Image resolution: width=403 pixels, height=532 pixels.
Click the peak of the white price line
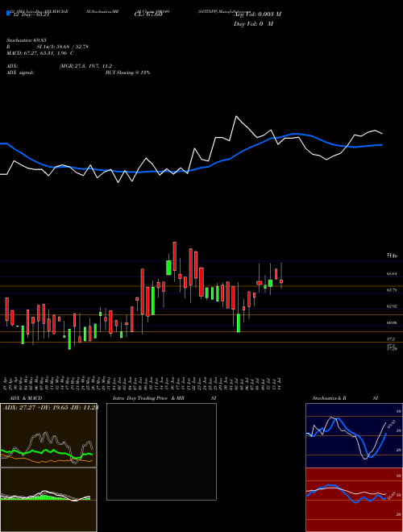click(236, 116)
